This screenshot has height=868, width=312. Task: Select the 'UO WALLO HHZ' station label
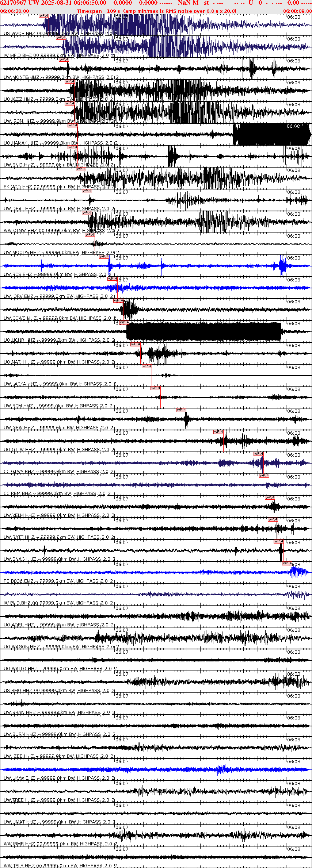coord(21,669)
